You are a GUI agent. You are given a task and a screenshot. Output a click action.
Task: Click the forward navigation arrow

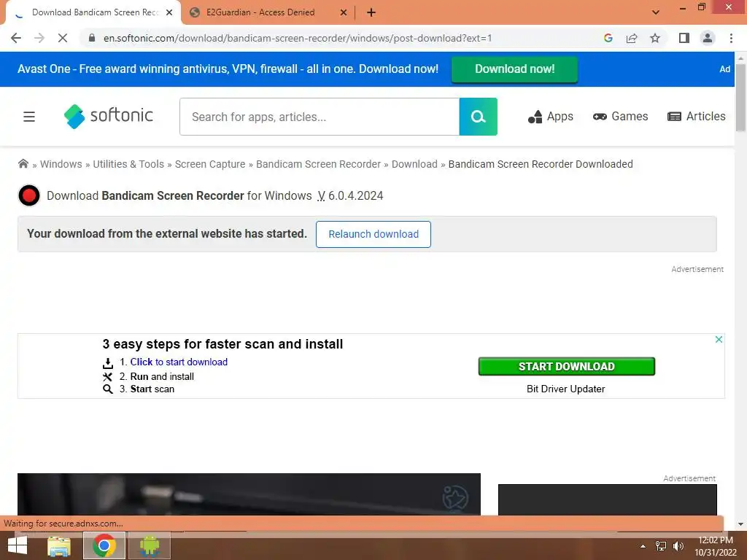click(39, 38)
